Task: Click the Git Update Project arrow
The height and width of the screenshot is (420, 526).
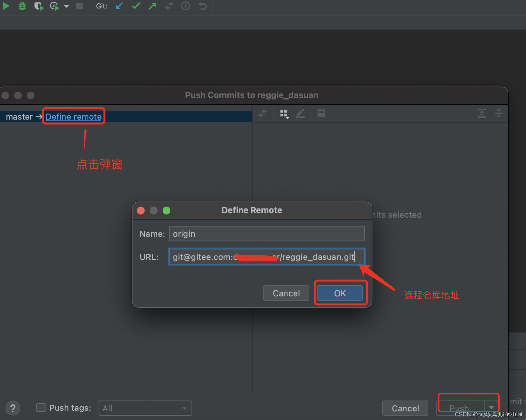Action: click(x=119, y=6)
